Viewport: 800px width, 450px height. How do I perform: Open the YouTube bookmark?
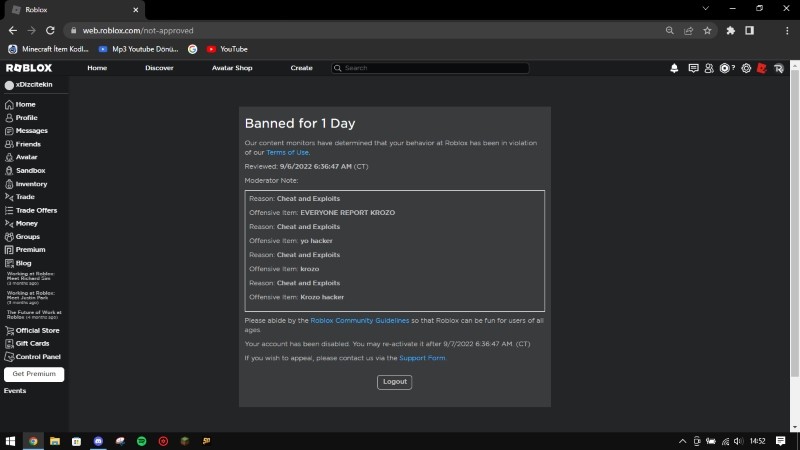[228, 49]
